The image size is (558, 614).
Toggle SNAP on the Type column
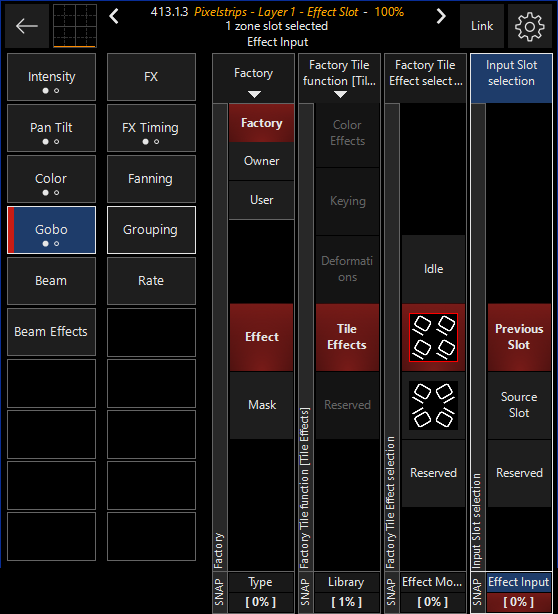220,593
